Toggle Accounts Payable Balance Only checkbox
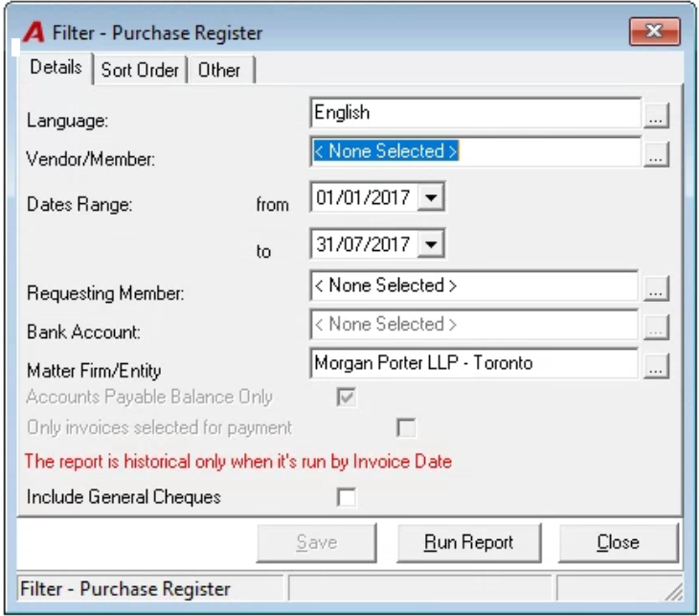This screenshot has height=616, width=699. point(347,397)
